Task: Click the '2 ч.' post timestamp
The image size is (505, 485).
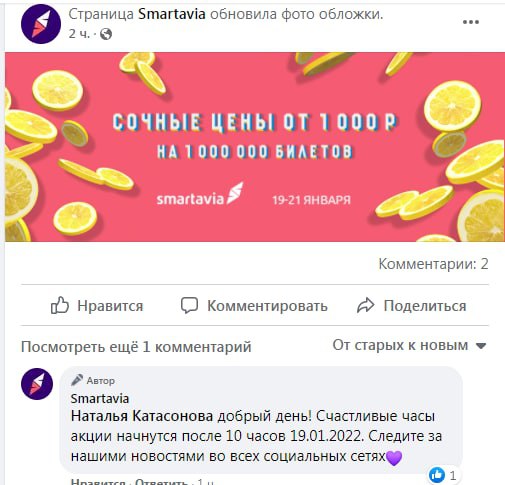Action: point(79,34)
